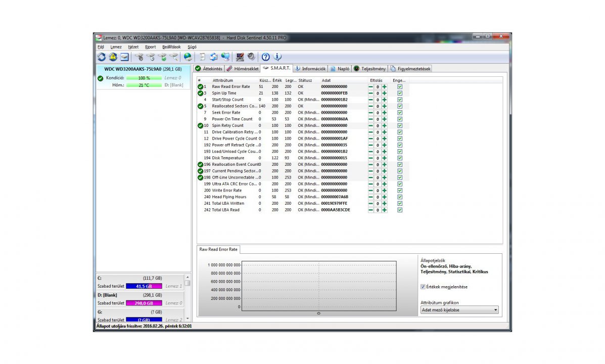
Task: Open the Fájl menu
Action: (101, 47)
